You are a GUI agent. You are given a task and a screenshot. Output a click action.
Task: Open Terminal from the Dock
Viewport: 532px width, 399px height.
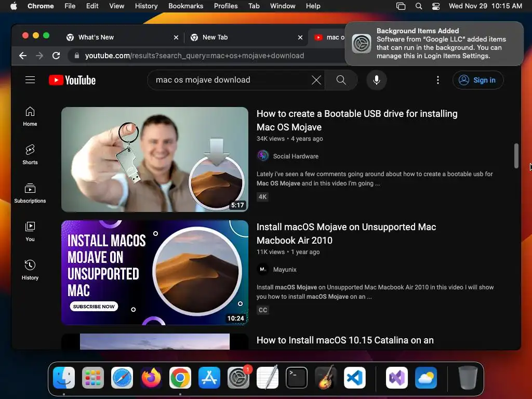click(297, 378)
